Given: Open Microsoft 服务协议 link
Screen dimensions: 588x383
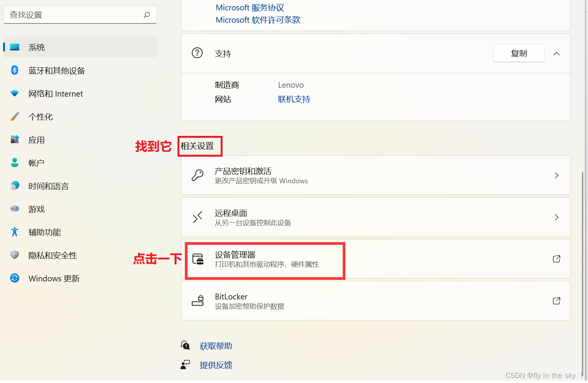Looking at the screenshot, I should (x=250, y=8).
